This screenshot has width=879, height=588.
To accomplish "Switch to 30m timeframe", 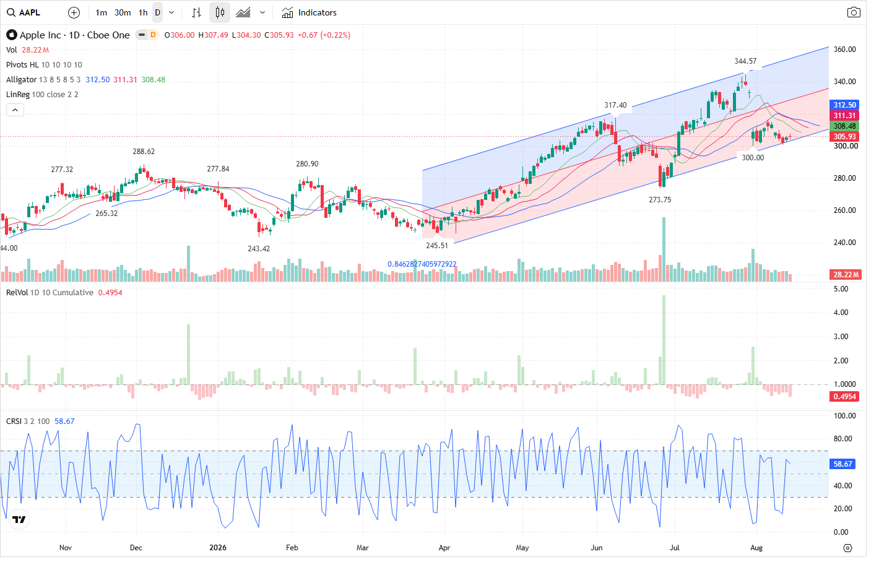I will (123, 12).
